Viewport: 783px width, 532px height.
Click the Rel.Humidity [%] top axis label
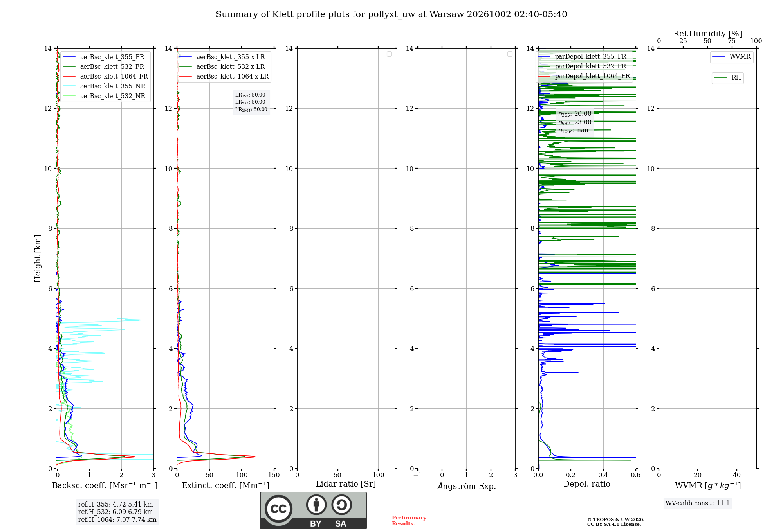707,34
